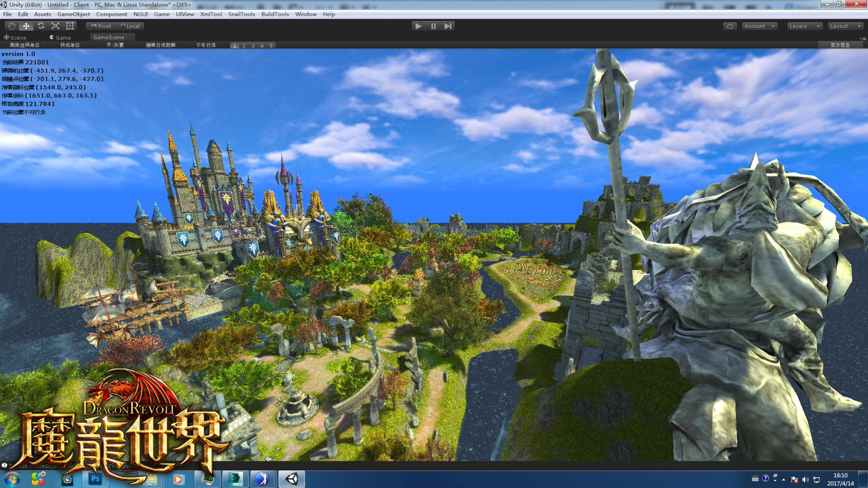Toggle Pivot/Center handle position
Viewport: 868px width, 488px height.
[101, 26]
